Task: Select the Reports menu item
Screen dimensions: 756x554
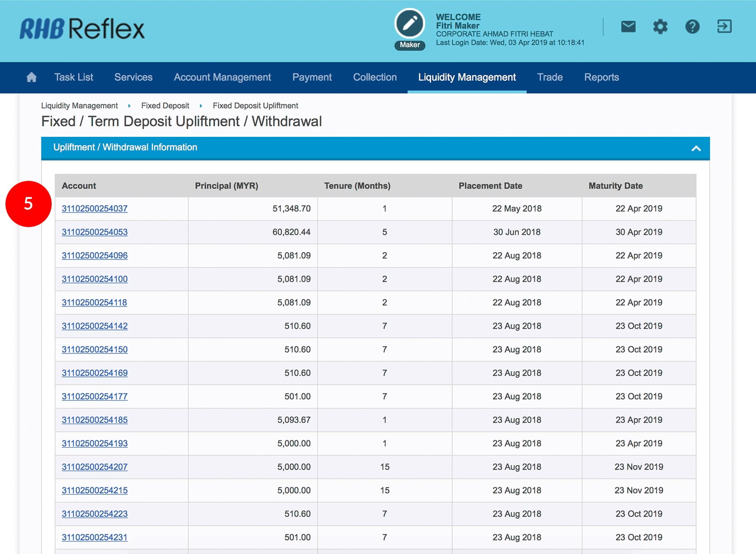Action: pos(601,77)
